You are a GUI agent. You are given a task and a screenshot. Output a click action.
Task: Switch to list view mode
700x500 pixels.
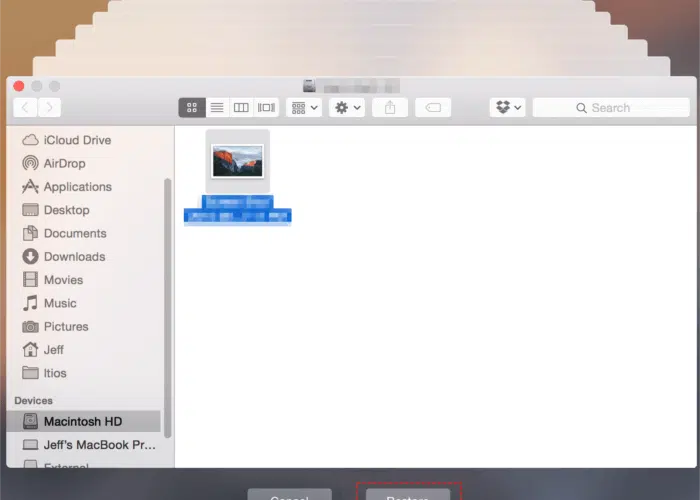(x=216, y=107)
